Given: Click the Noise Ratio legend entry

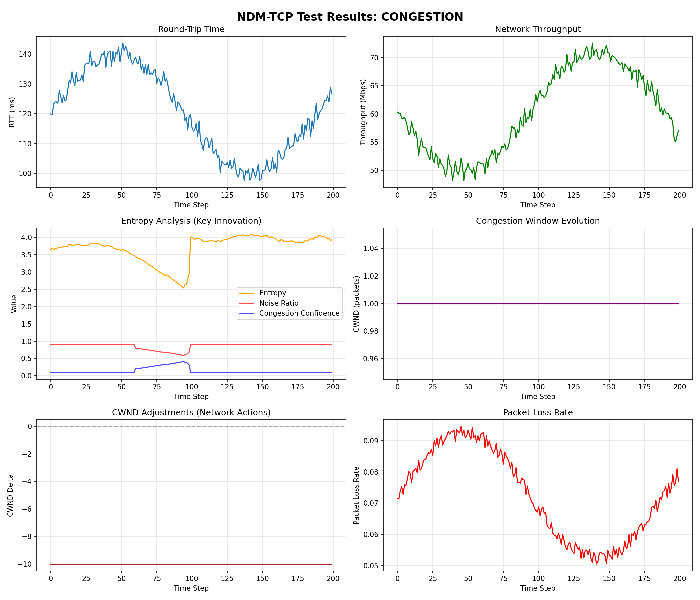Looking at the screenshot, I should click(279, 303).
